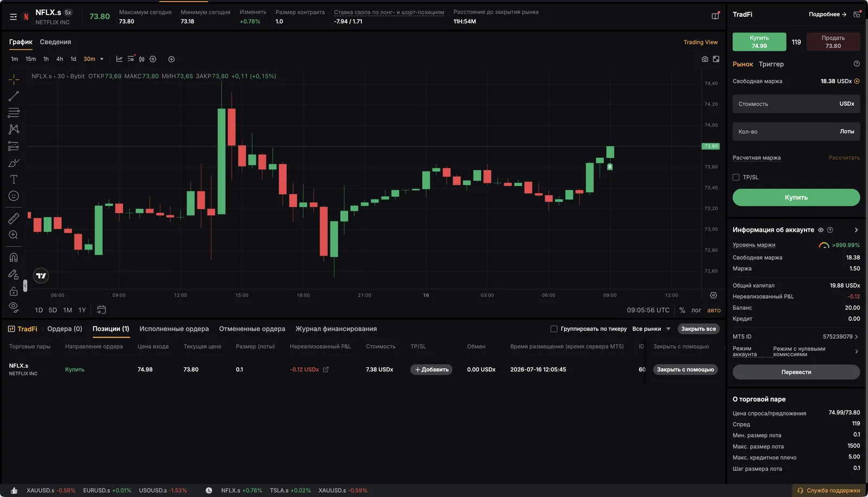
Task: Select the ruler measure tool
Action: (14, 218)
